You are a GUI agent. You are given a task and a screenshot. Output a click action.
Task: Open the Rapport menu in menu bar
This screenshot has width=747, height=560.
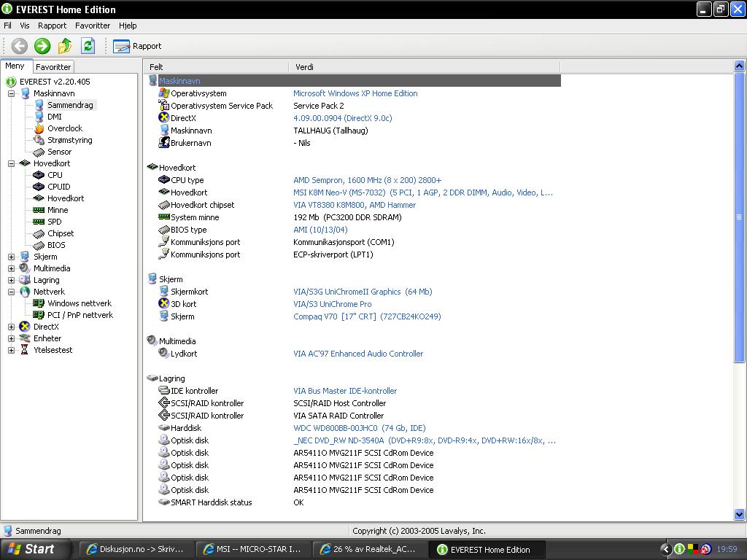(52, 26)
